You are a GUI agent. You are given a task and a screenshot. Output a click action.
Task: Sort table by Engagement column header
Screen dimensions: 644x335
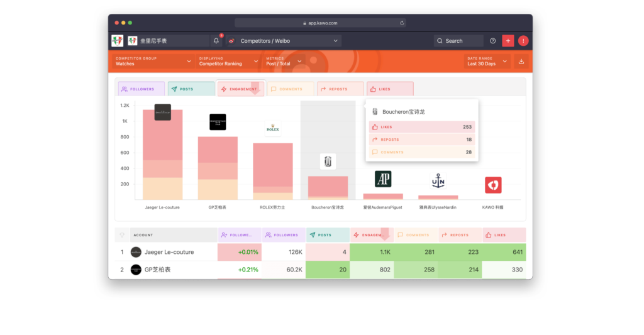click(372, 235)
